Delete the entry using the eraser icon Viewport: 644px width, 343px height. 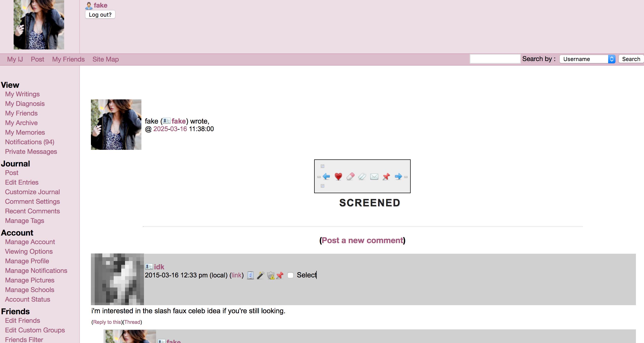click(x=351, y=176)
